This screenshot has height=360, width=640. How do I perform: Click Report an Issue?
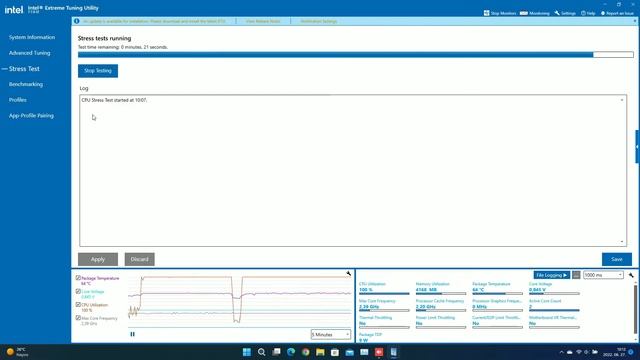pyautogui.click(x=617, y=13)
